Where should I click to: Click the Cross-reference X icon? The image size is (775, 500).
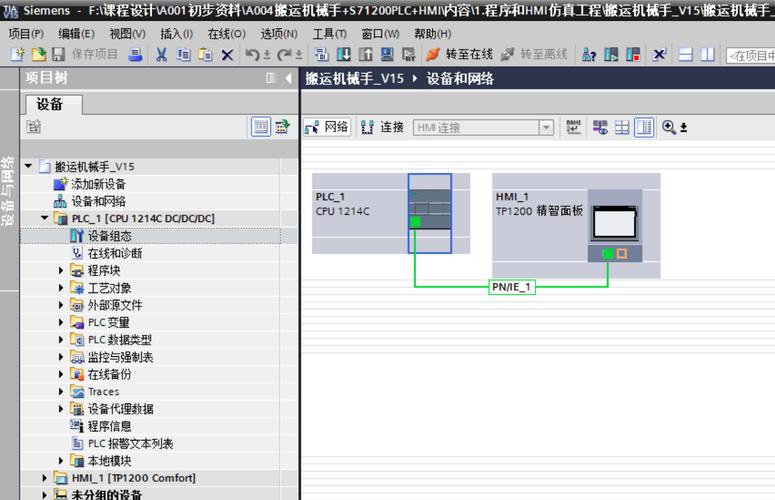coord(659,54)
